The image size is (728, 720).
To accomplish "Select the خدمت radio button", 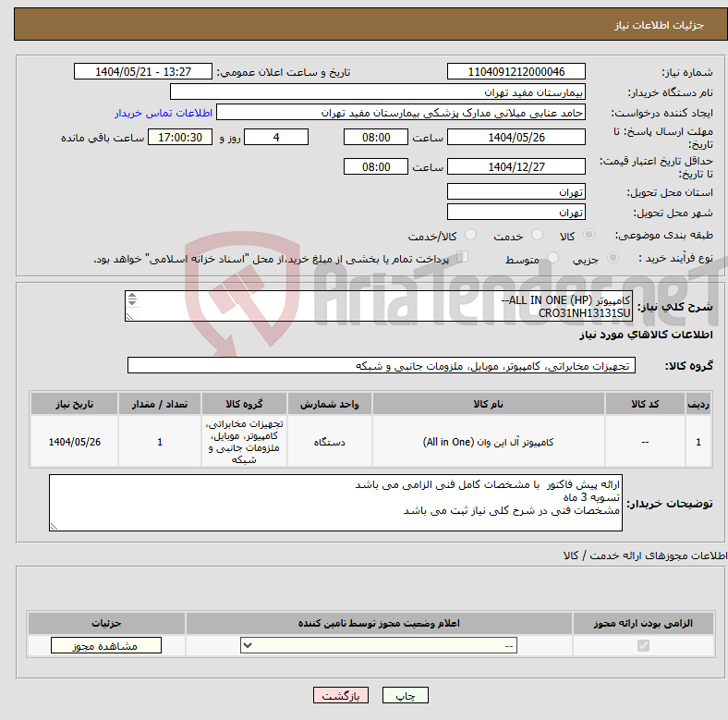I will tap(537, 235).
